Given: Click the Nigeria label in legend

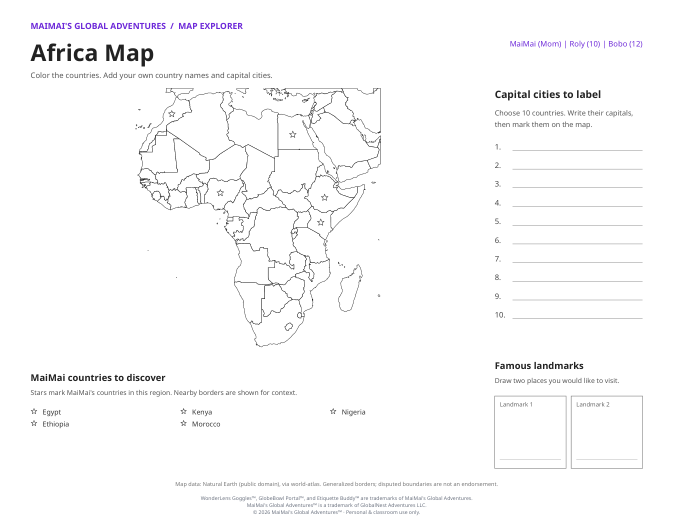Looking at the screenshot, I should point(353,412).
